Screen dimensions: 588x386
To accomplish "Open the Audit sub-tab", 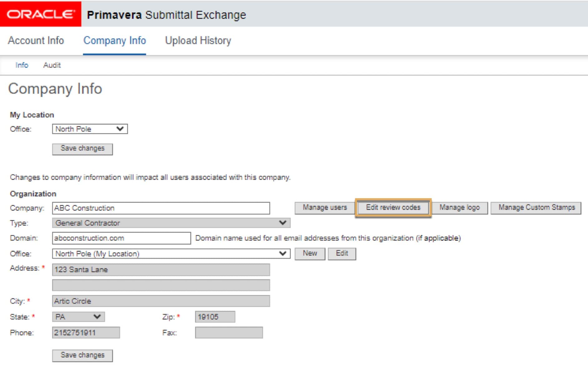I will (52, 65).
